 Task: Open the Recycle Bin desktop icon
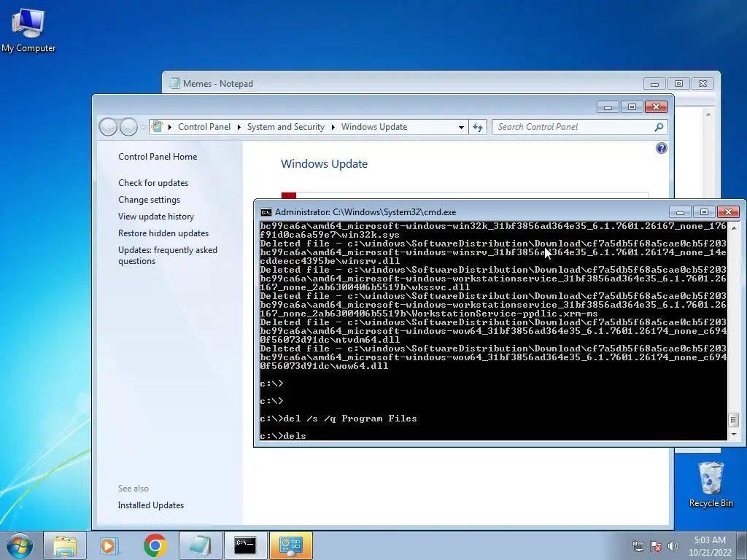point(711,484)
